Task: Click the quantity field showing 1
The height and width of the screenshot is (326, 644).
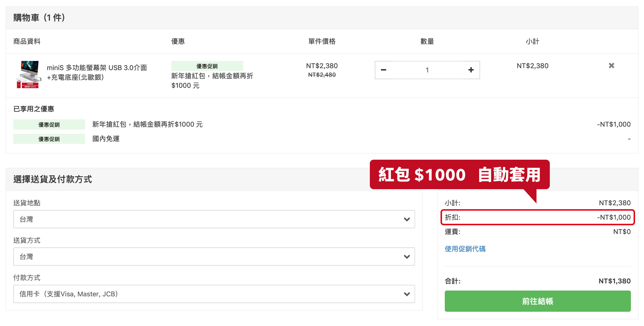Action: pyautogui.click(x=427, y=70)
